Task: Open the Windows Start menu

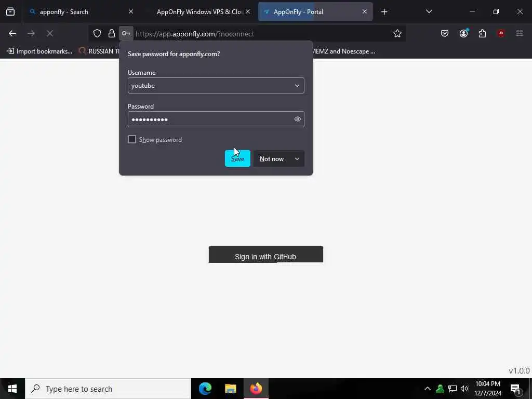Action: tap(12, 389)
